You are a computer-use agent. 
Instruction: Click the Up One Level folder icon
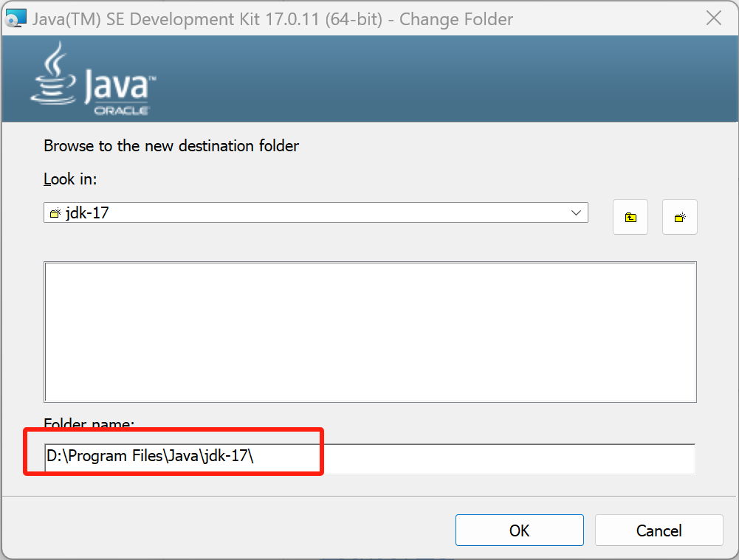630,217
